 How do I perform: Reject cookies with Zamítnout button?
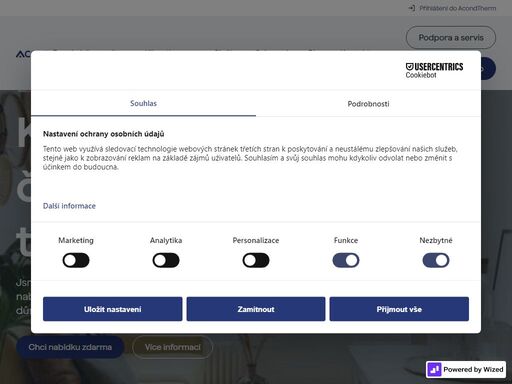pyautogui.click(x=256, y=309)
